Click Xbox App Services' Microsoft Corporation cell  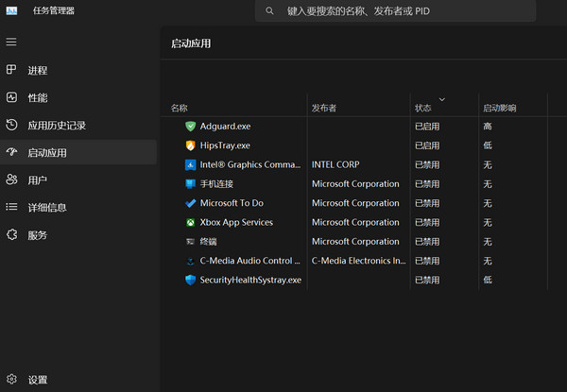point(355,222)
